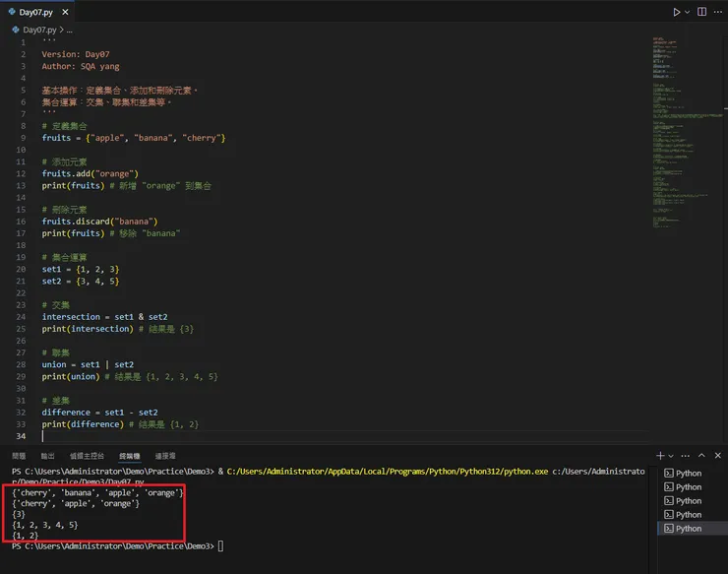Open launch profile dropdown next to plus
Viewport: 728px width, 574px height.
[671, 456]
